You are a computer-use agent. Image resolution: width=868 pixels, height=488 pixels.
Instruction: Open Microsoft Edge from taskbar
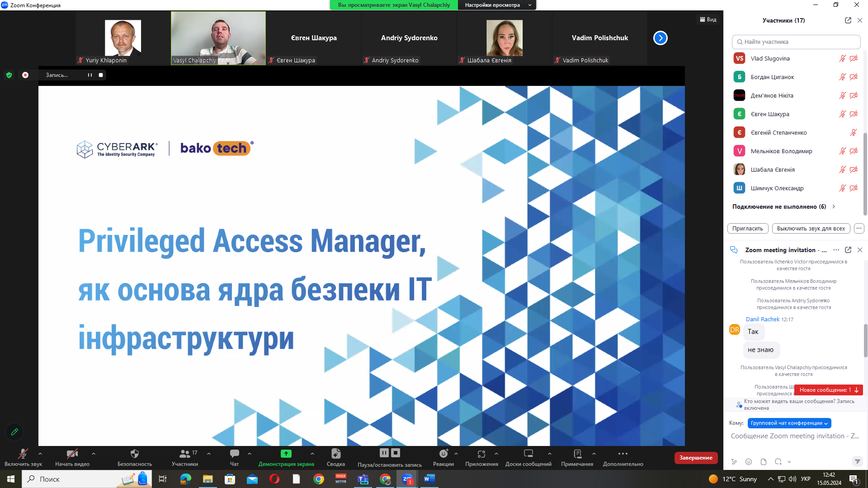pyautogui.click(x=185, y=479)
